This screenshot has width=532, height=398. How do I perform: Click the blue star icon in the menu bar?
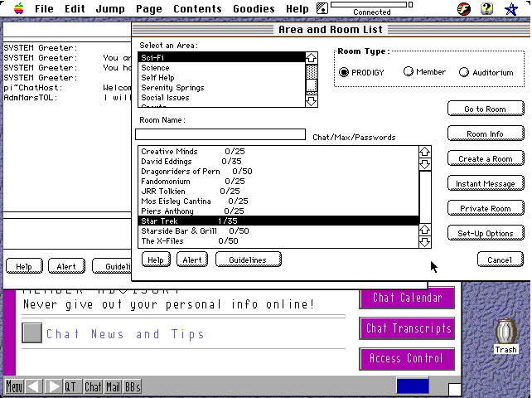(x=511, y=9)
